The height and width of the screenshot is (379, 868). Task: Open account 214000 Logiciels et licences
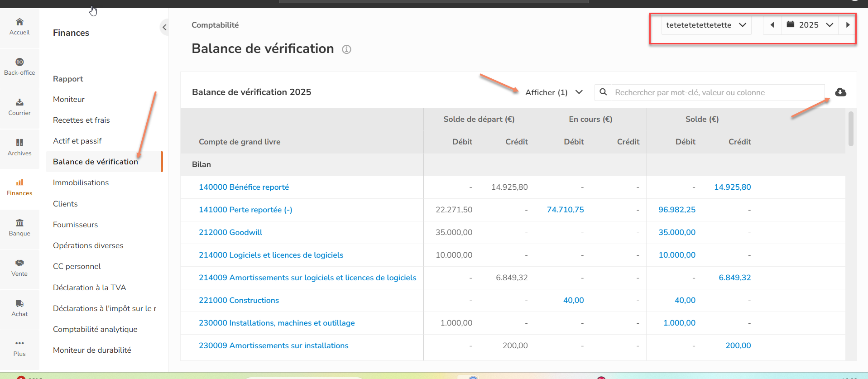tap(271, 255)
